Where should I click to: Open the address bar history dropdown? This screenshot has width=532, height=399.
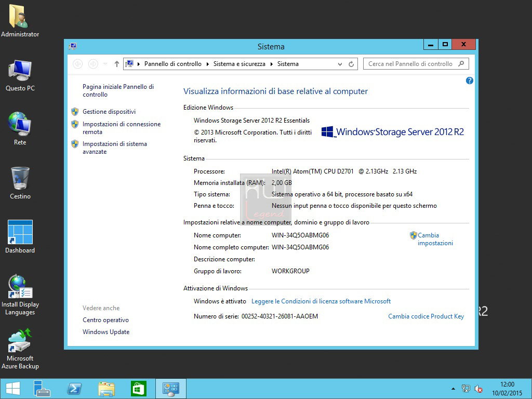[x=340, y=64]
